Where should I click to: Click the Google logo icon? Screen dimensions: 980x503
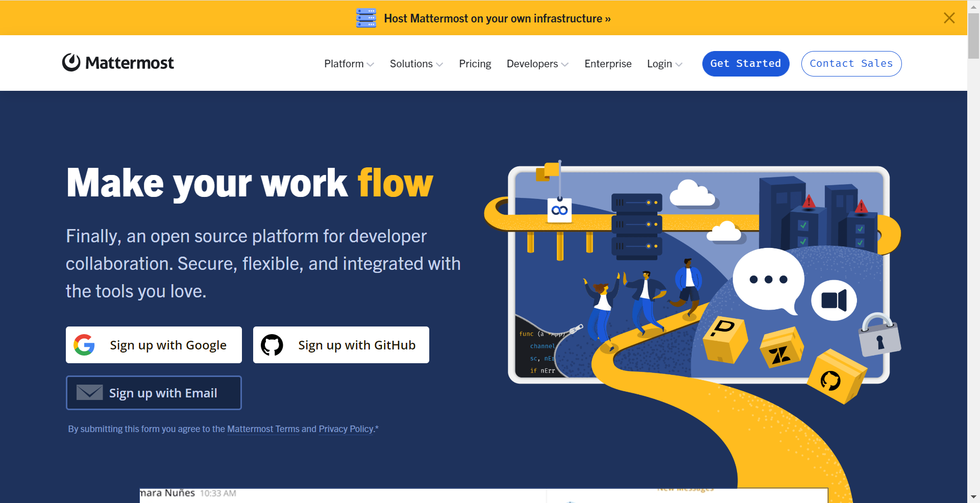click(84, 345)
